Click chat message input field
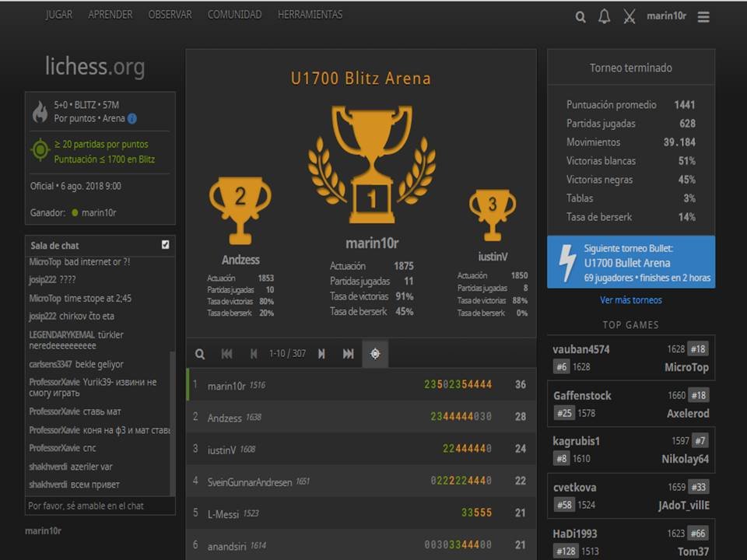The width and height of the screenshot is (747, 560). pos(100,506)
